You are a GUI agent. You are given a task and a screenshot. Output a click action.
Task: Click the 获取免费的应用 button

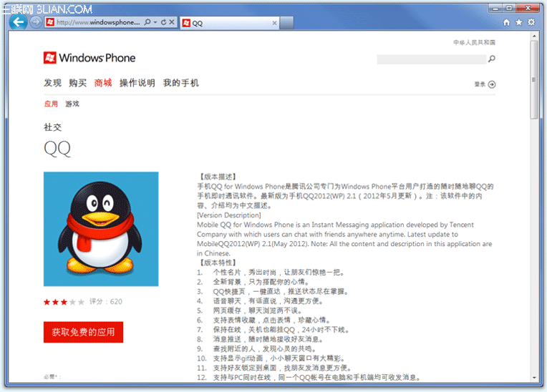[x=83, y=332]
